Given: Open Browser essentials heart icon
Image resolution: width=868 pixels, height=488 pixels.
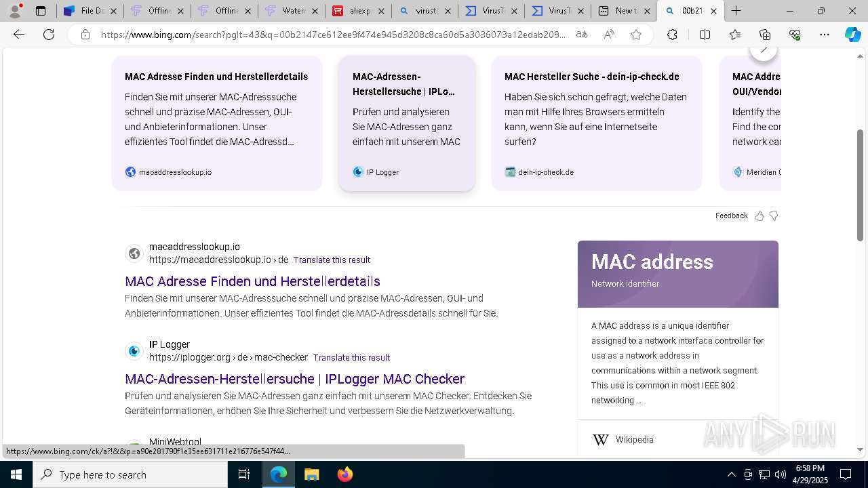Looking at the screenshot, I should tap(795, 35).
